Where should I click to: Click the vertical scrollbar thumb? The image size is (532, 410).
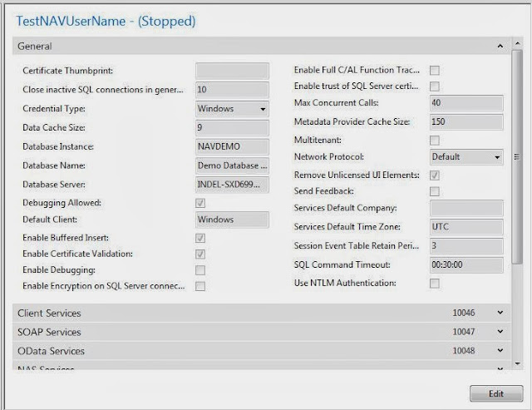(x=517, y=156)
